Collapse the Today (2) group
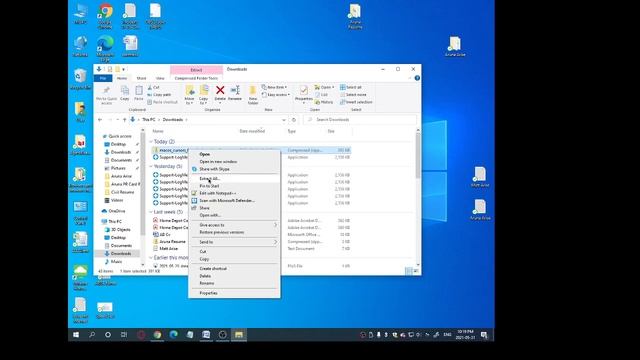Viewport: 640px width, 360px height. [151, 142]
